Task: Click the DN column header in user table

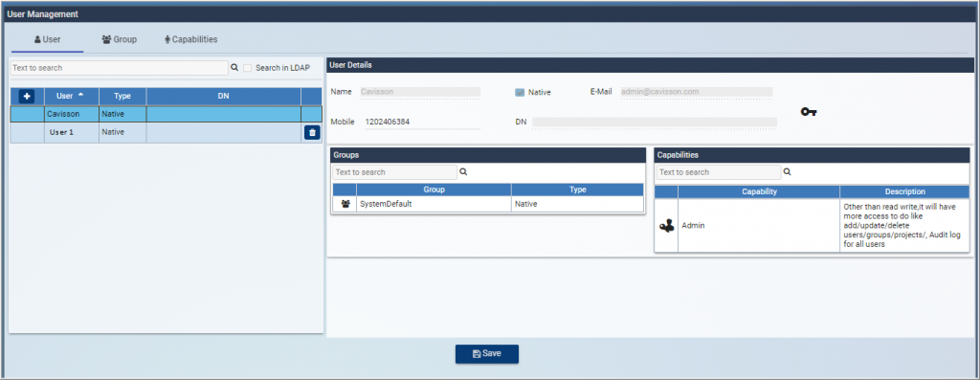Action: point(224,97)
